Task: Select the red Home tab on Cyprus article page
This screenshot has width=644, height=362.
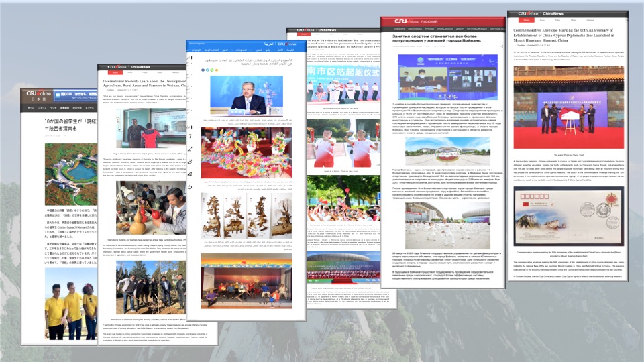Action: click(526, 19)
